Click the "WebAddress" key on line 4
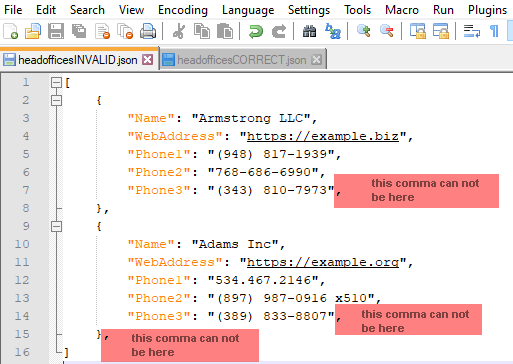The image size is (513, 364). pos(175,136)
